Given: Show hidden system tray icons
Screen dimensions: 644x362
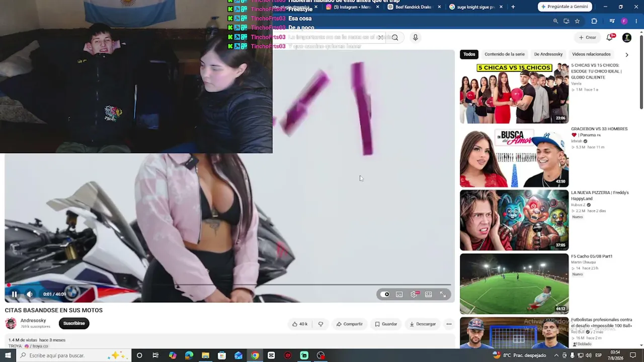Looking at the screenshot, I should click(x=555, y=355).
